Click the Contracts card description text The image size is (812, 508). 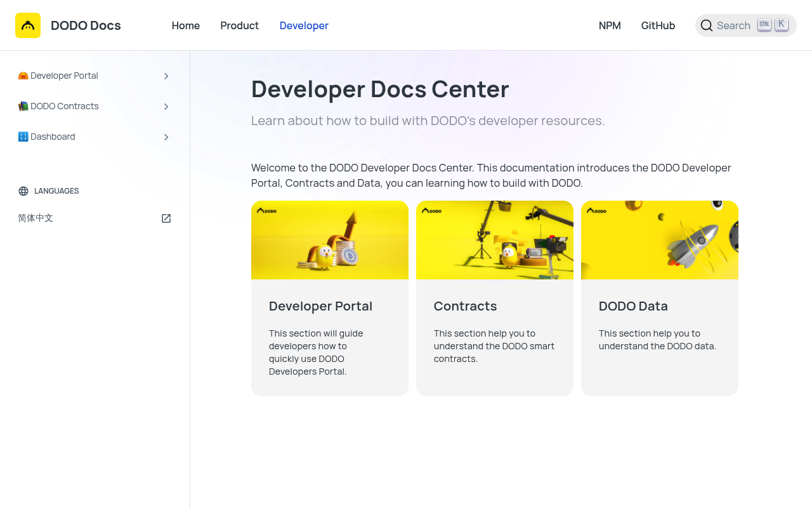pos(494,346)
